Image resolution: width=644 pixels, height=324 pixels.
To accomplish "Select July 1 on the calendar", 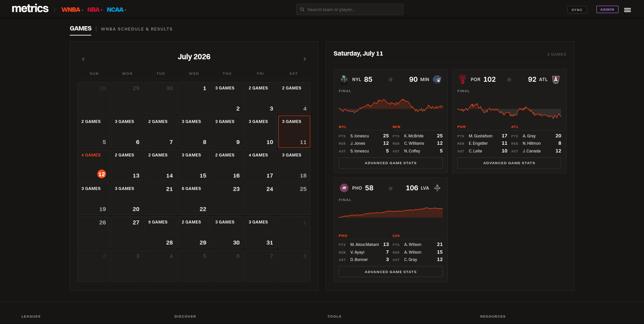I will click(194, 98).
